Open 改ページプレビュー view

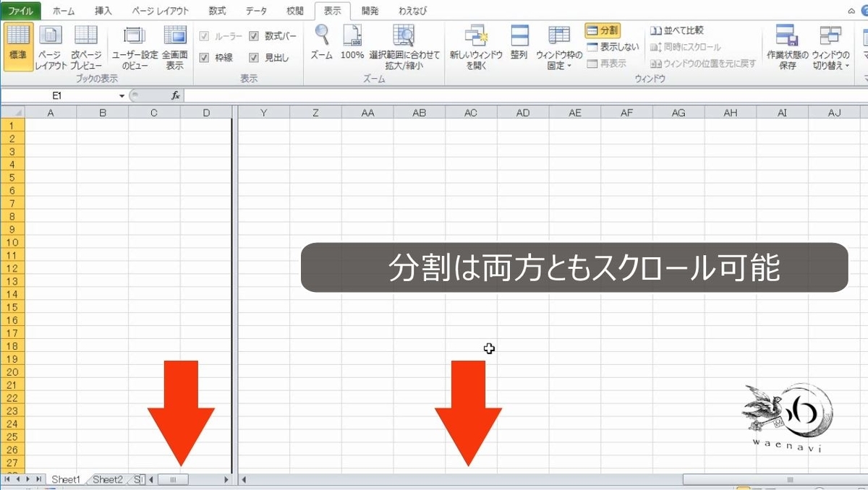85,45
